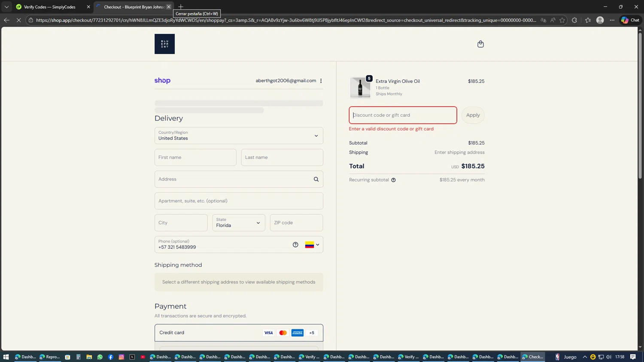Screen dimensions: 644x362
Task: Show recurring subtotal info tooltip
Action: point(393,180)
